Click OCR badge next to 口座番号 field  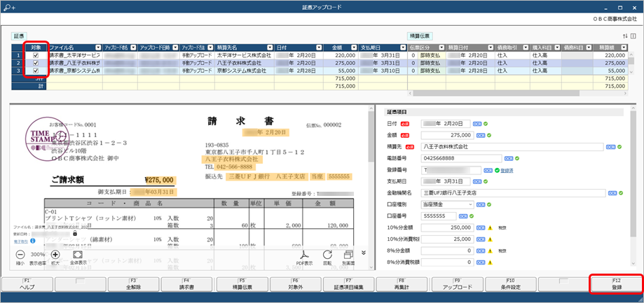coord(463,216)
